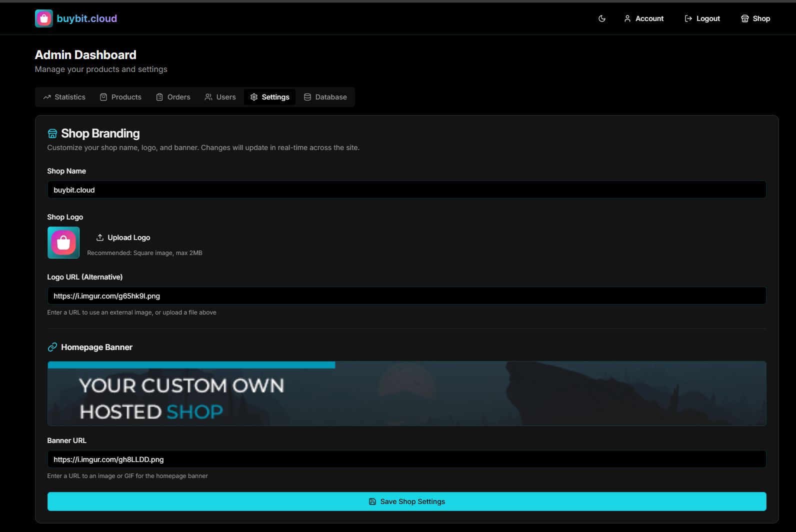Open the Account page

pos(644,18)
